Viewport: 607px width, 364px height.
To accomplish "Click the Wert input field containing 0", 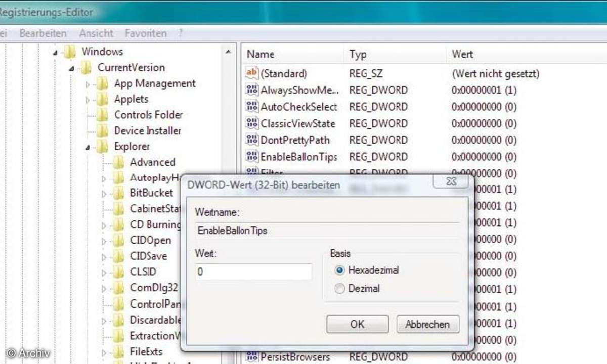I will pyautogui.click(x=254, y=271).
